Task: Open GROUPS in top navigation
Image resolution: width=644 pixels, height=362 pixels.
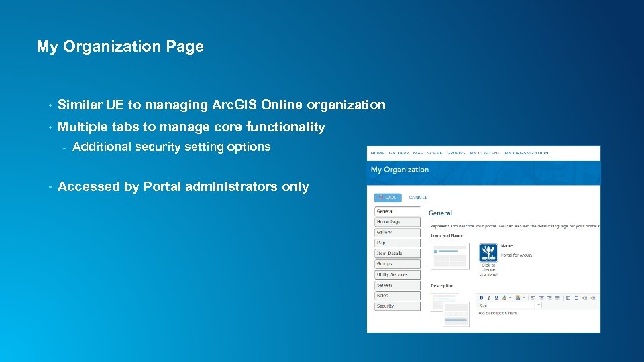Action: (x=456, y=153)
